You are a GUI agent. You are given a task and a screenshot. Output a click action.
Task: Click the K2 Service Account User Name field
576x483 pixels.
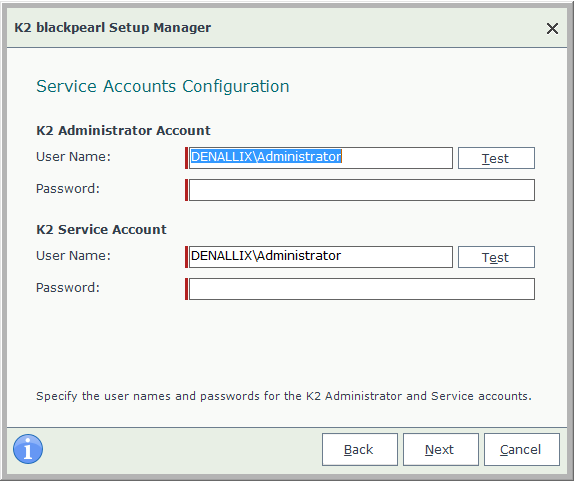(x=320, y=257)
